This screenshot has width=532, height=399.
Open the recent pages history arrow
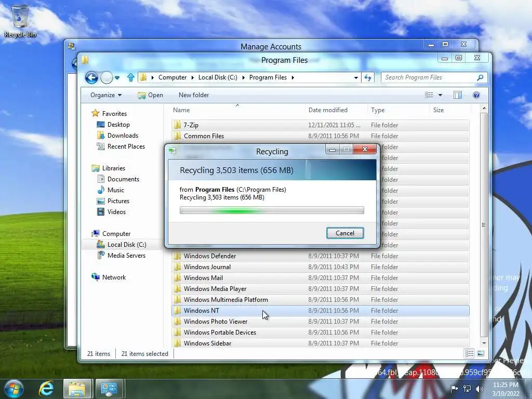117,78
